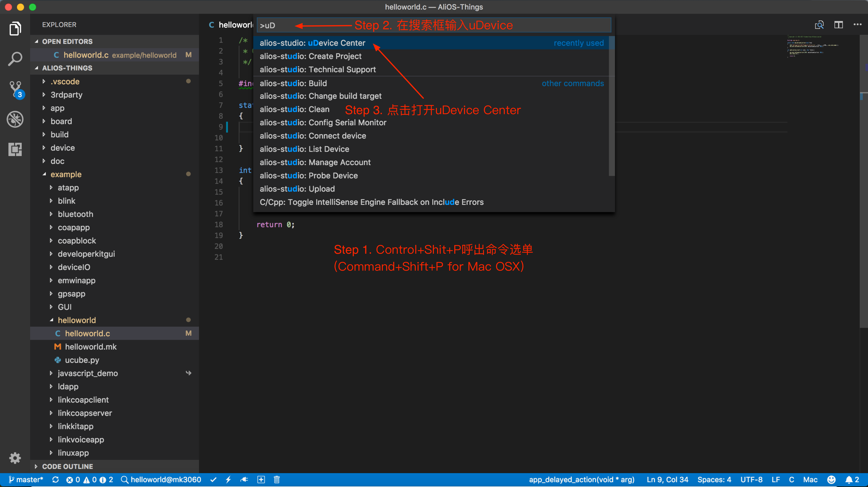Open Settings via the gear icon
Viewport: 868px width, 487px height.
pyautogui.click(x=15, y=458)
